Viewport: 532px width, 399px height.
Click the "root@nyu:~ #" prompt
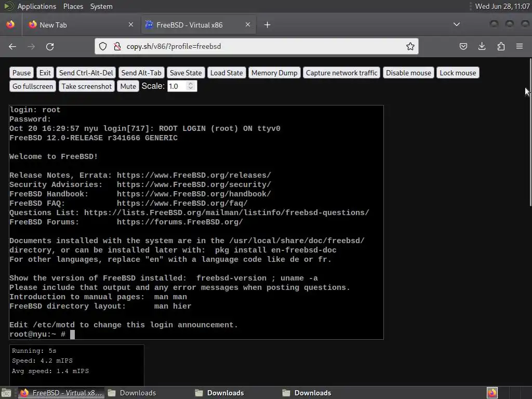click(37, 334)
